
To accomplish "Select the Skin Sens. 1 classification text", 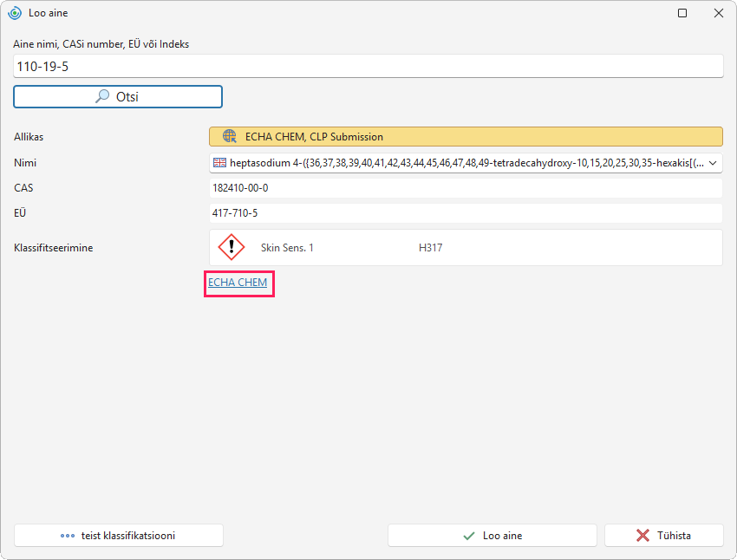I will tap(287, 248).
